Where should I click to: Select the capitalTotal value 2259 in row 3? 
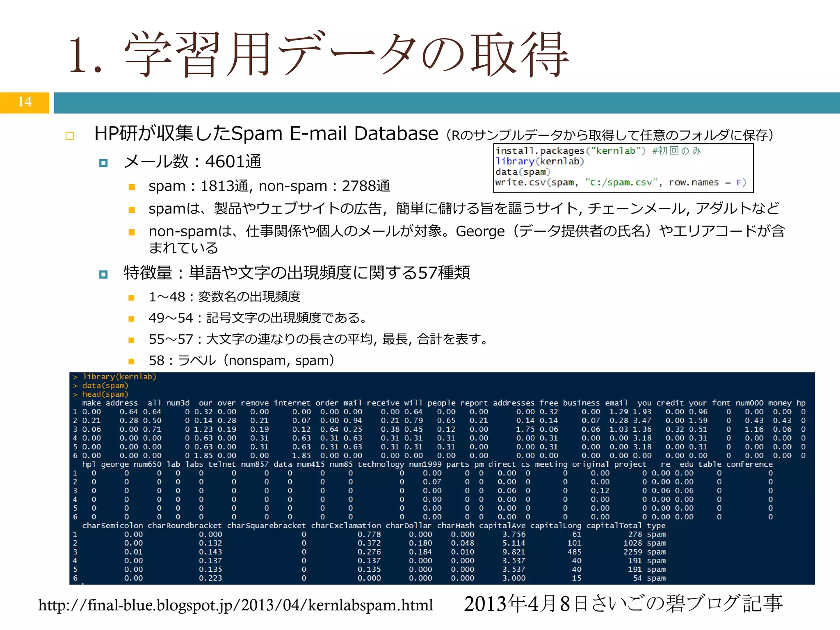point(633,552)
